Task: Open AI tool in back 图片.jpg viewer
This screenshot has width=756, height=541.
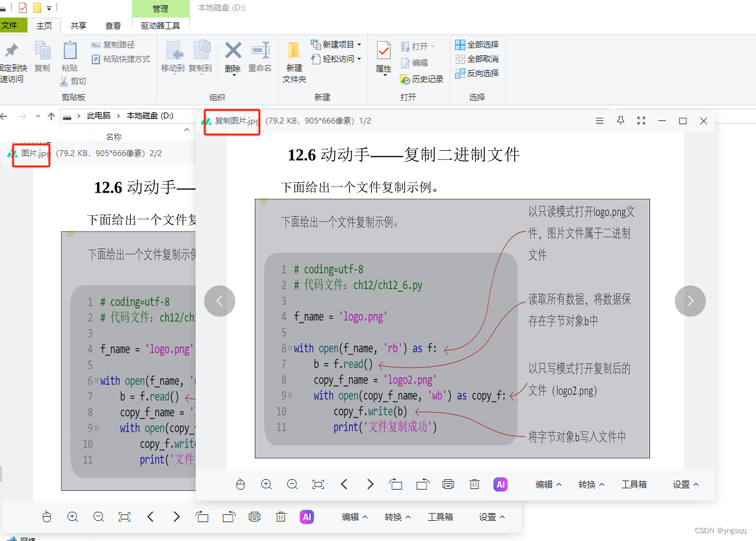Action: tap(307, 517)
